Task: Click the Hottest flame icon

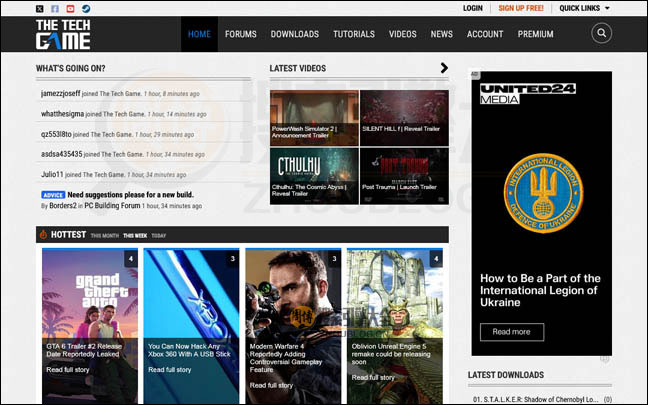Action: pos(43,235)
